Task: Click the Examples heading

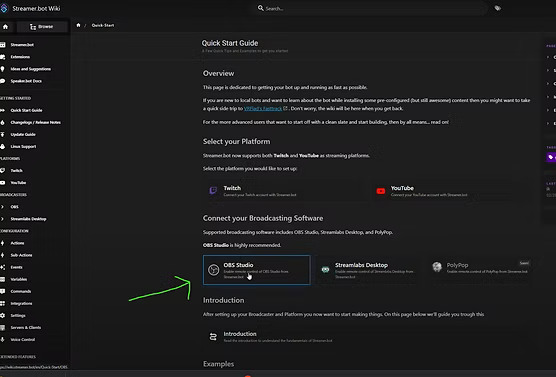Action: 218,364
